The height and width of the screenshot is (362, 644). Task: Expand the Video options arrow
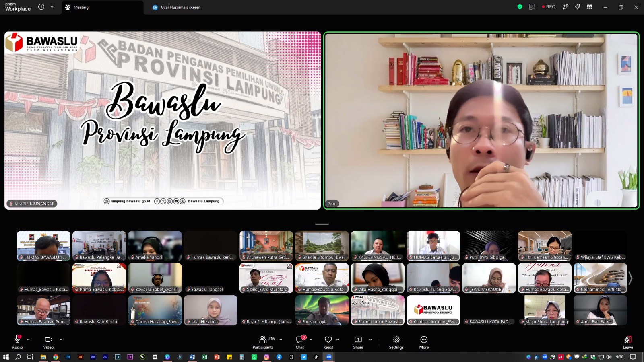click(x=61, y=339)
